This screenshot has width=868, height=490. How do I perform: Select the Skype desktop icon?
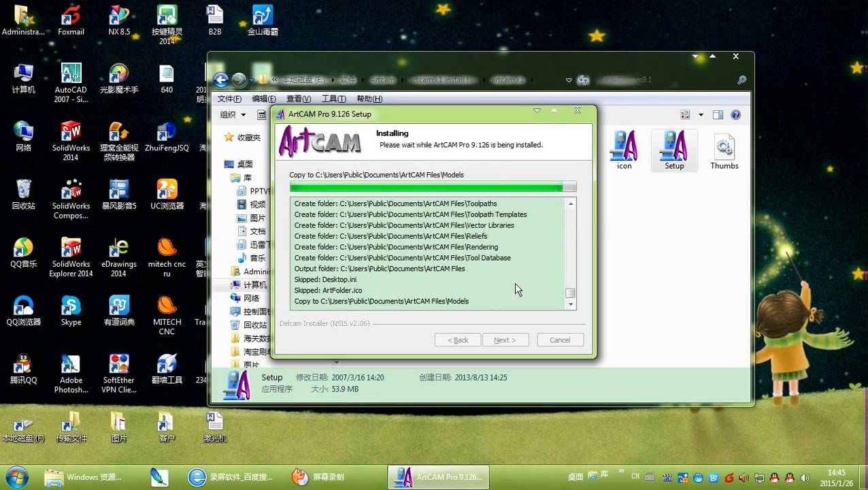click(71, 311)
